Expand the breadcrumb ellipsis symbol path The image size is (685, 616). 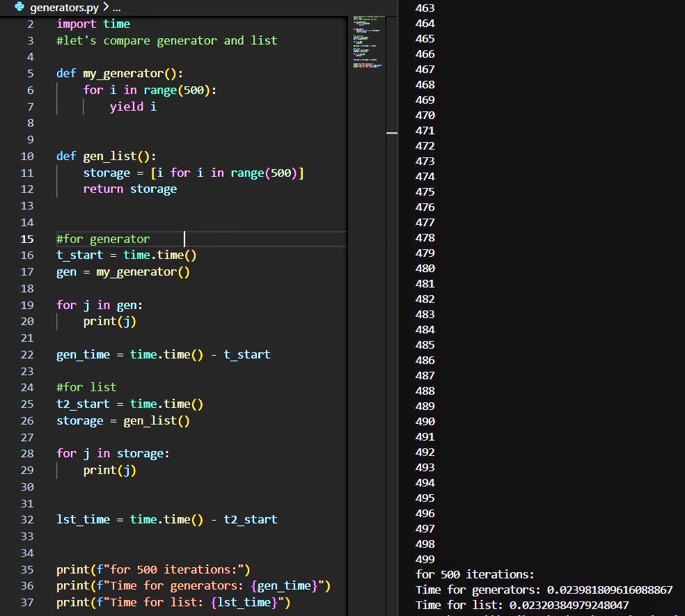pyautogui.click(x=117, y=8)
